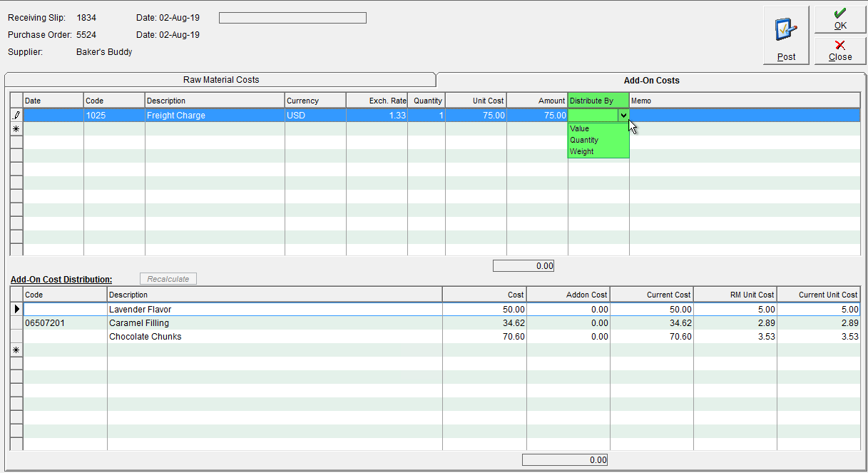The image size is (868, 473).
Task: Select the Add-On Costs tab
Action: coord(651,81)
